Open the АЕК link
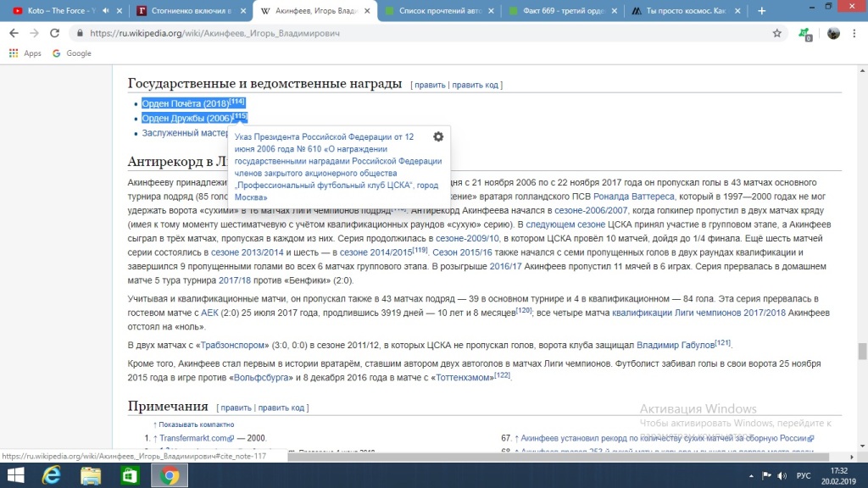This screenshot has height=488, width=868. [209, 313]
